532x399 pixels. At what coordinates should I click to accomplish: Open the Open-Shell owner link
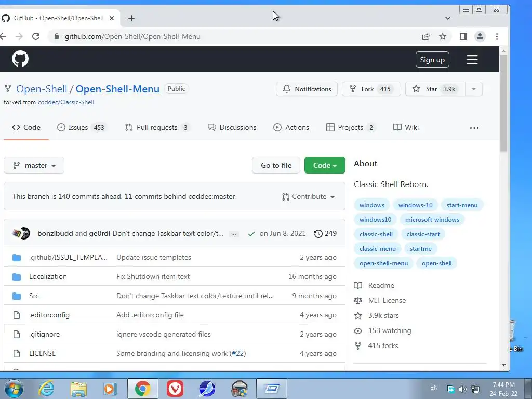42,89
